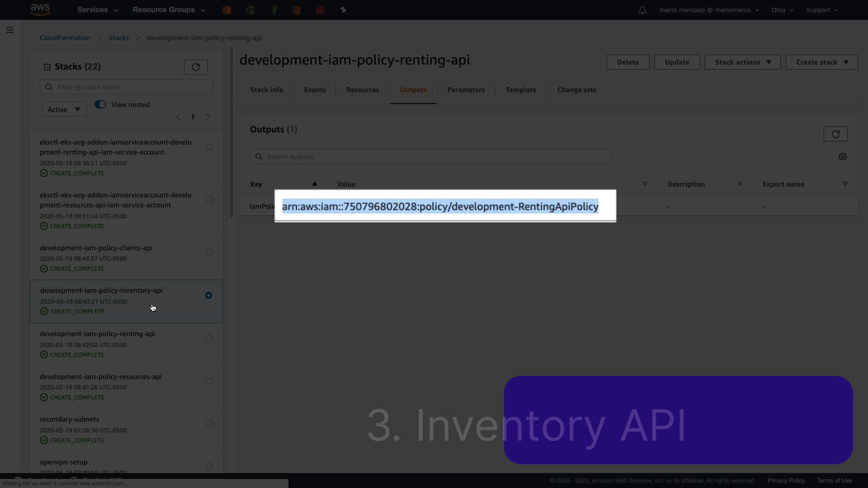Image resolution: width=868 pixels, height=488 pixels.
Task: Expand the Stack actions dropdown
Action: 742,62
